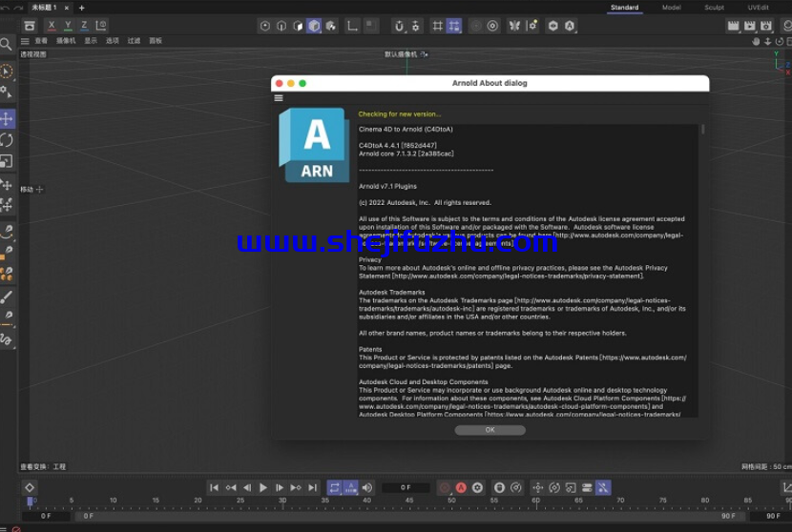Viewport: 792px width, 532px height.
Task: Open the 摄像机 viewport menu
Action: [x=66, y=41]
